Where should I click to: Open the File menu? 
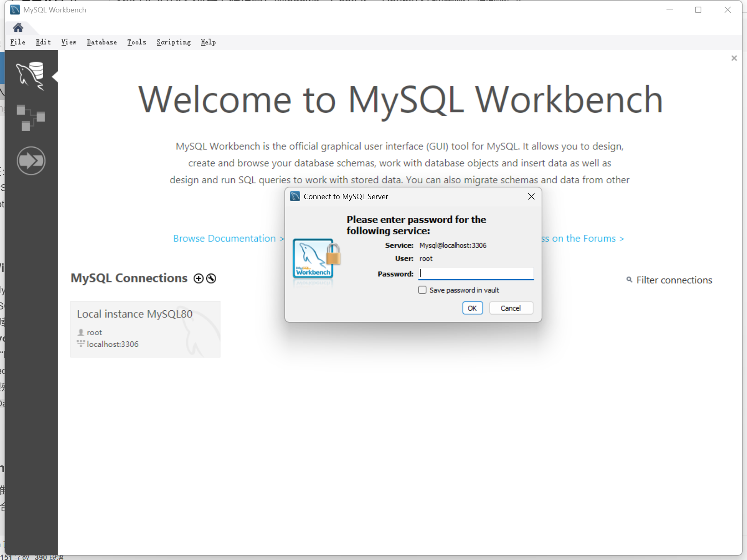click(18, 42)
